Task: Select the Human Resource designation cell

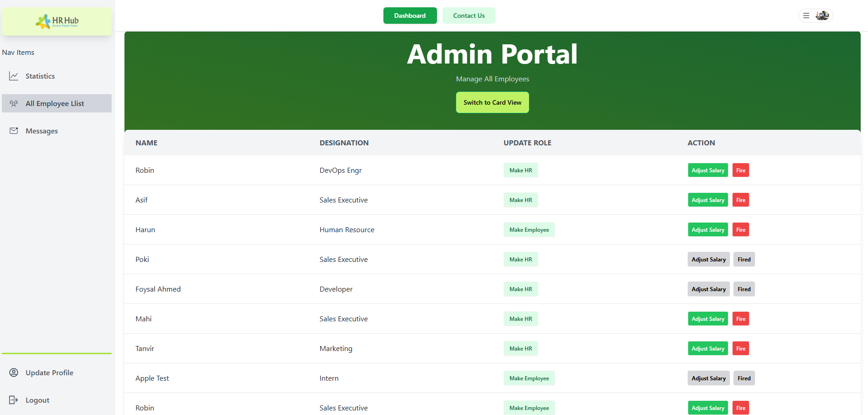Action: [347, 229]
